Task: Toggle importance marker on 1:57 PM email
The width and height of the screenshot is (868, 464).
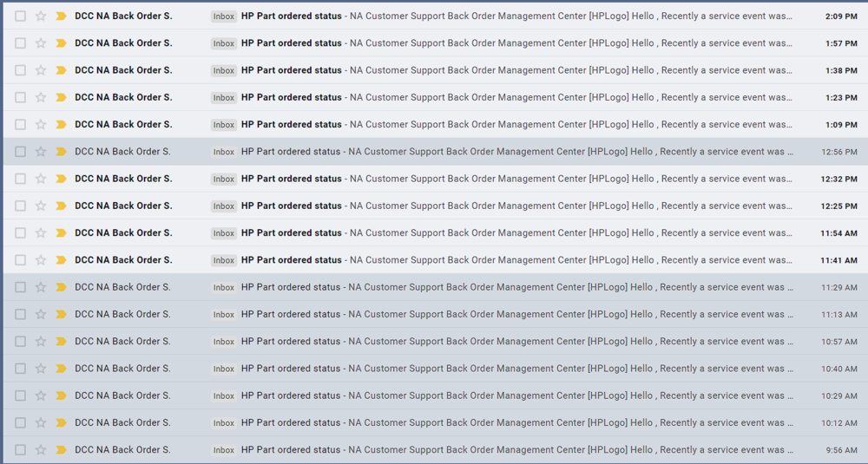Action: [61, 43]
